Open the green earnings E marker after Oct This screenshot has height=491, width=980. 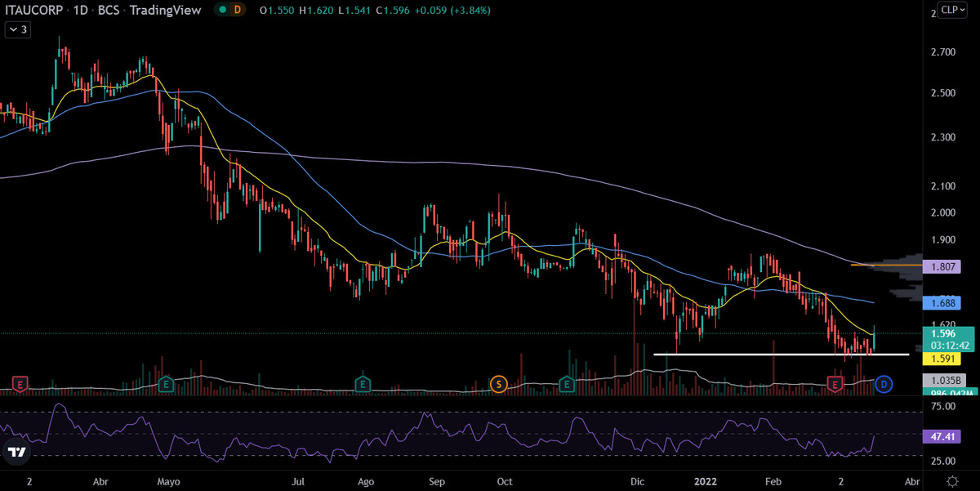[x=566, y=383]
